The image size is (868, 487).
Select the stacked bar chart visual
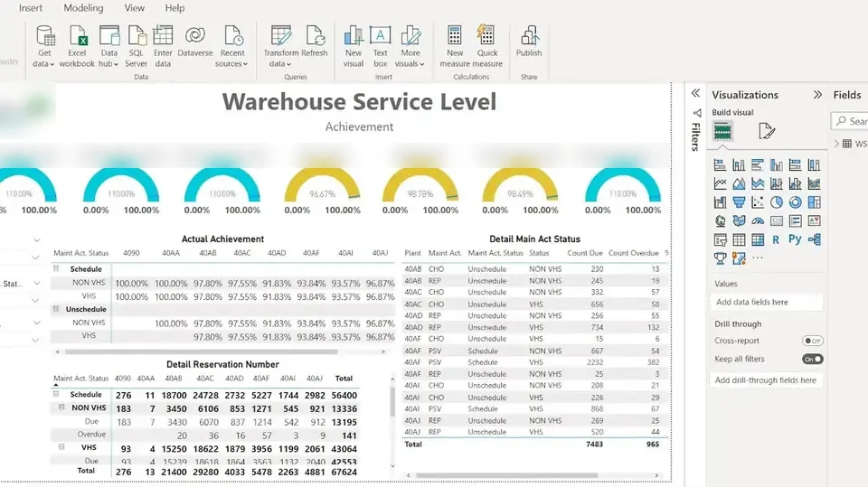(x=720, y=165)
